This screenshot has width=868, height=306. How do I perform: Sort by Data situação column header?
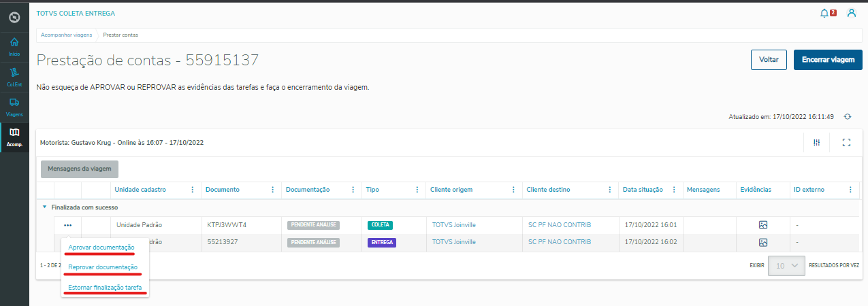click(x=643, y=190)
